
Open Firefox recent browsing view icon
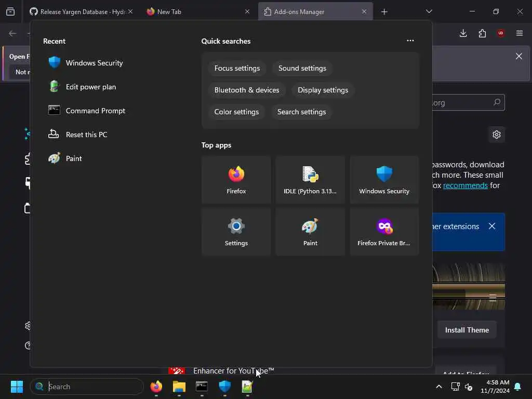(10, 12)
